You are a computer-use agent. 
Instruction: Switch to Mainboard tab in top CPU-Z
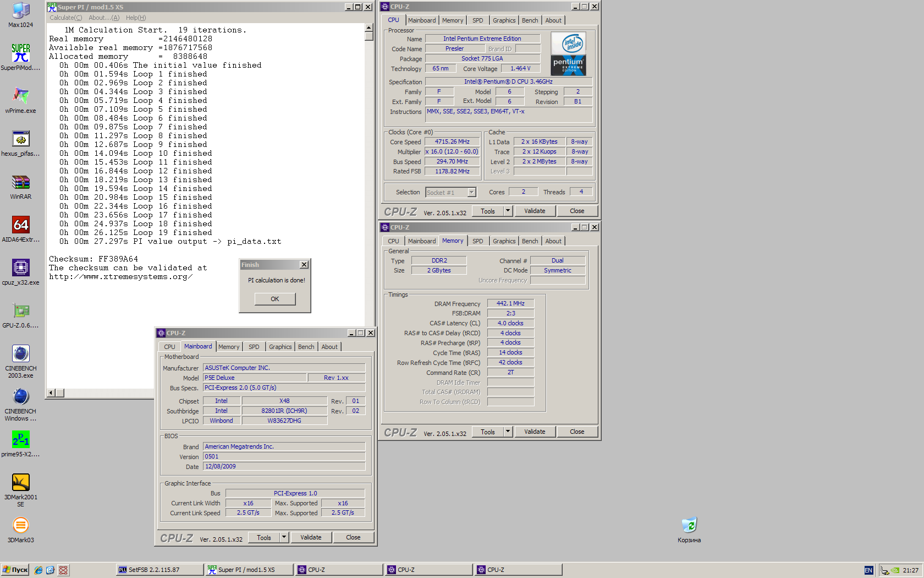[422, 20]
